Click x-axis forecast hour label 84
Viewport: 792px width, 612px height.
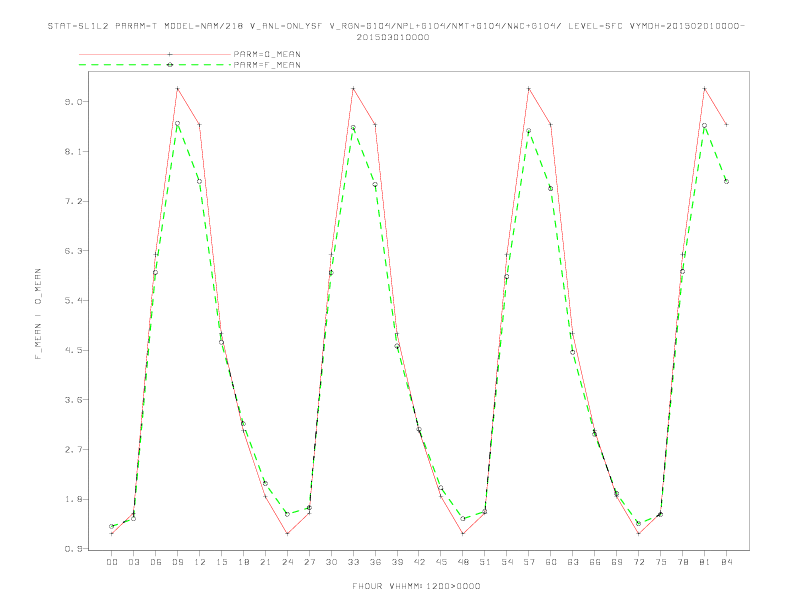pyautogui.click(x=726, y=562)
